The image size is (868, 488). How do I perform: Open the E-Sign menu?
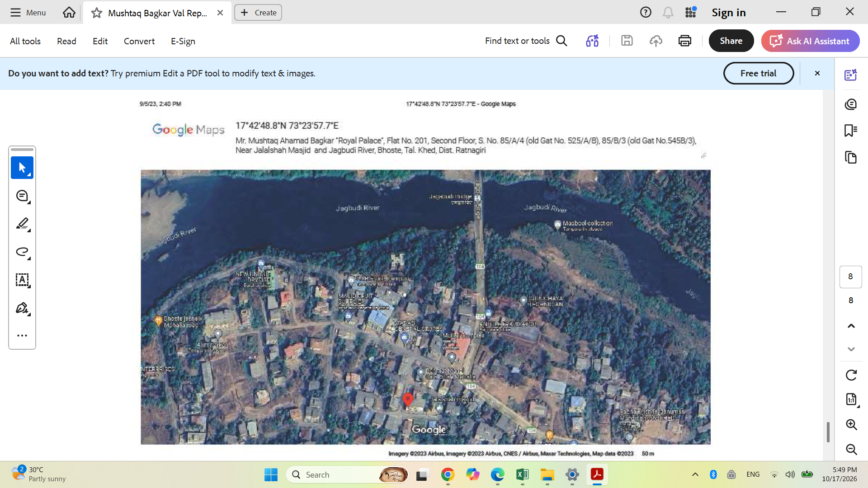tap(183, 41)
